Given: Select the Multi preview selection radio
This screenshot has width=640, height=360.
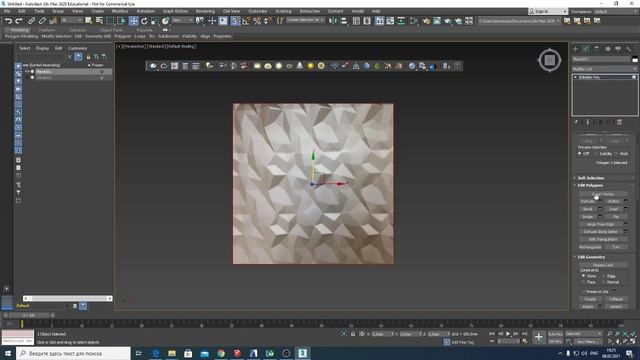Looking at the screenshot, I should coord(616,153).
